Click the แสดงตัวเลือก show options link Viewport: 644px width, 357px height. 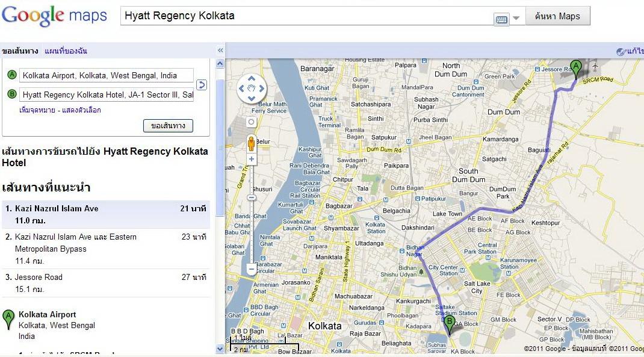(x=81, y=110)
